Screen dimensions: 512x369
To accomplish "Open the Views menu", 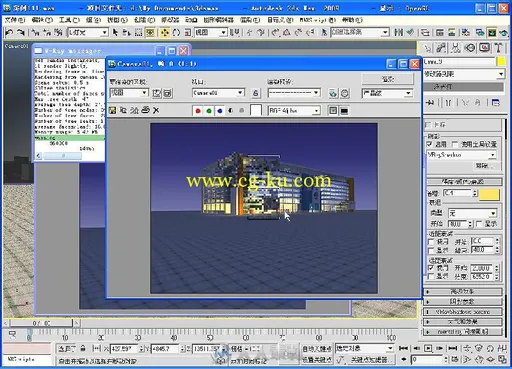I will 117,20.
